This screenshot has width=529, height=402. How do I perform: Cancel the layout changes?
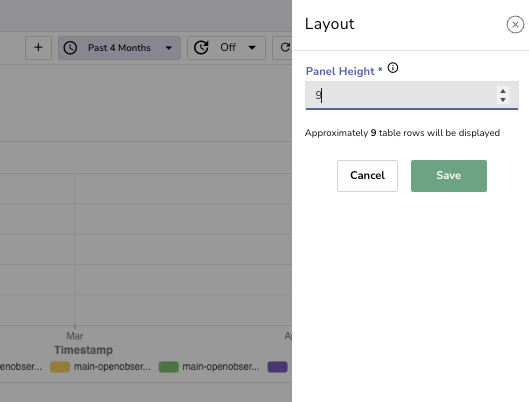click(367, 176)
